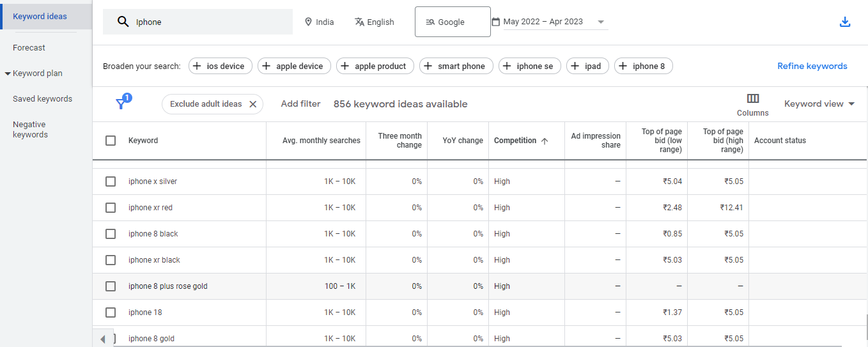
Task: Click the plus on ios device chip
Action: coord(197,66)
